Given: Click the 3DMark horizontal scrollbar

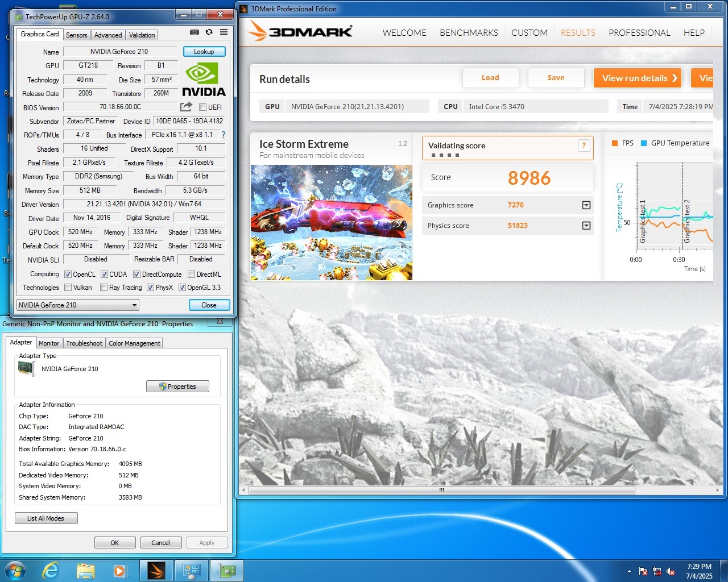Looking at the screenshot, I should tap(441, 490).
